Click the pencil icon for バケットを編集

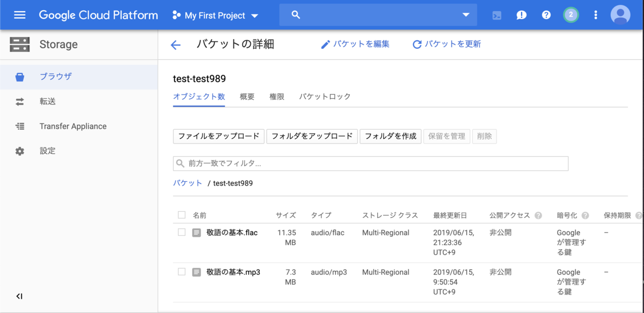[325, 44]
